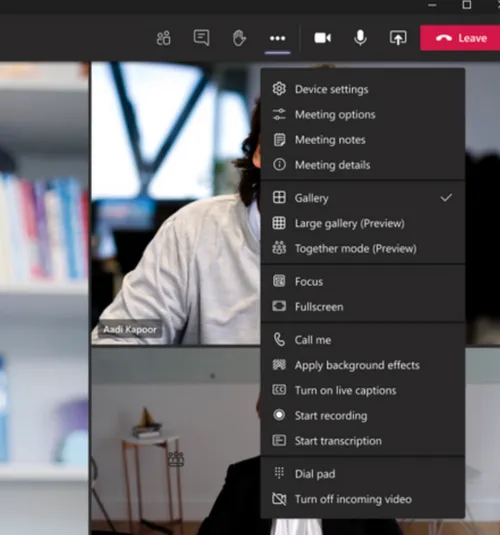Image resolution: width=500 pixels, height=535 pixels.
Task: Open Dial pad menu entry
Action: pyautogui.click(x=315, y=474)
